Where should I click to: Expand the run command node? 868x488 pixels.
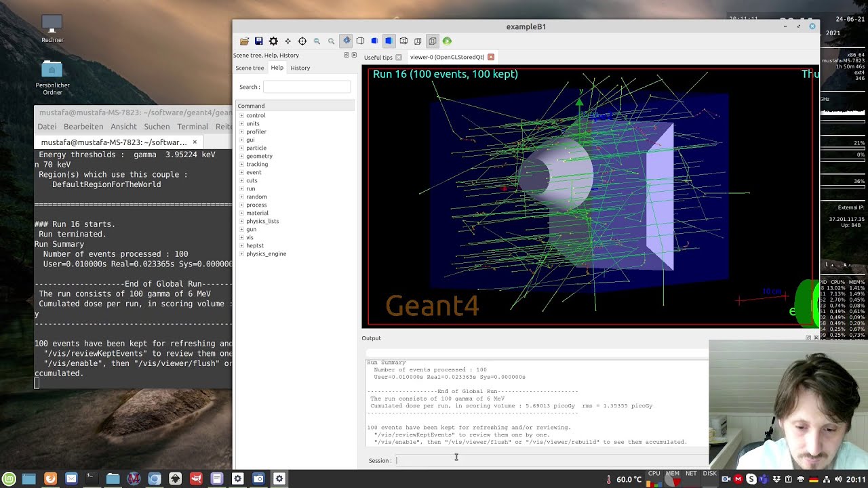coord(241,188)
